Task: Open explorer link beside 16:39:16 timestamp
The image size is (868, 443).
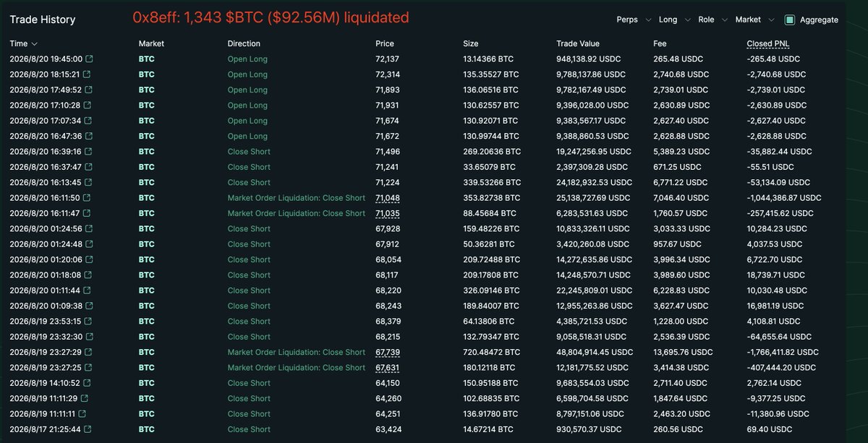Action: pyautogui.click(x=88, y=152)
